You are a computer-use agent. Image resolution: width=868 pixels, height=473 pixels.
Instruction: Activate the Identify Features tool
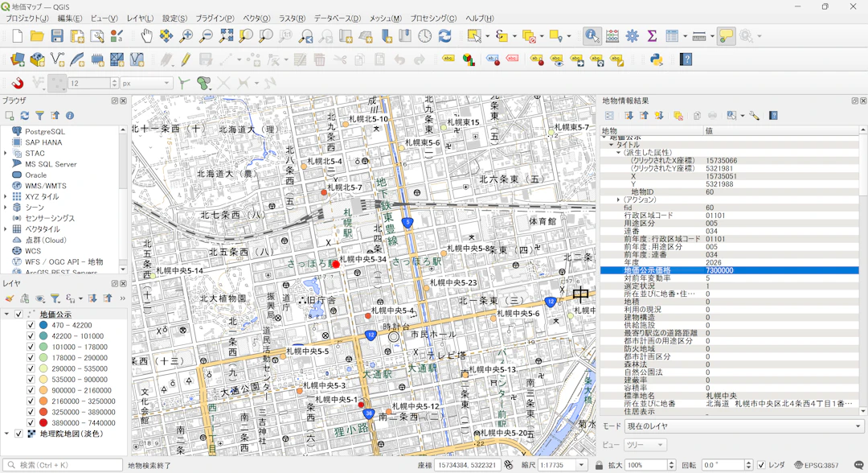coord(592,36)
